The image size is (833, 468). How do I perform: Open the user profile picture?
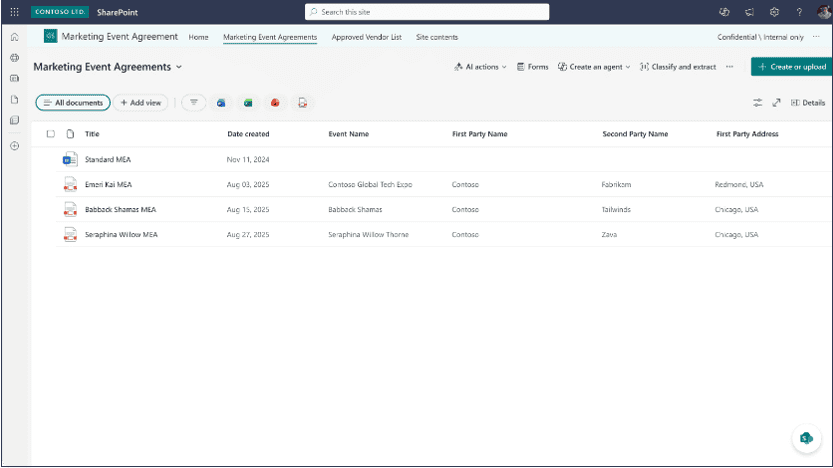point(824,12)
